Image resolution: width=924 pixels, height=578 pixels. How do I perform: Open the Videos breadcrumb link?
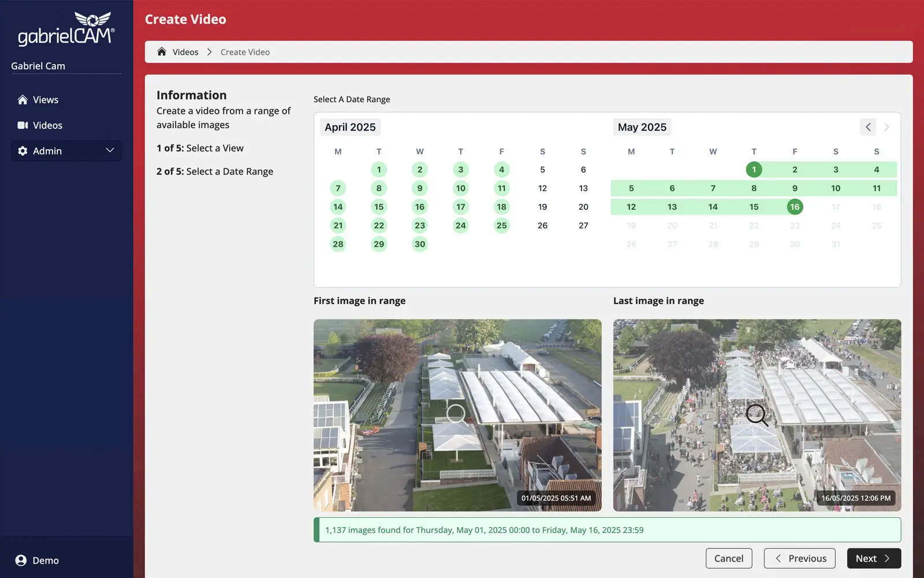coord(185,52)
